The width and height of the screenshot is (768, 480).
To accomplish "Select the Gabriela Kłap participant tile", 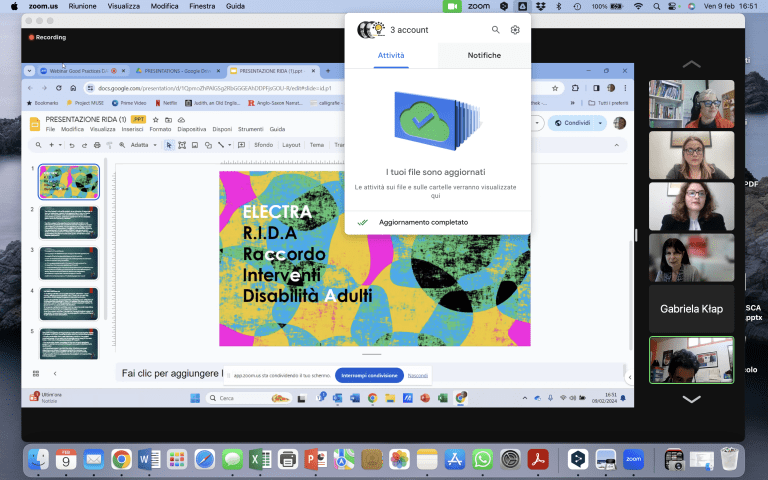I will [691, 309].
